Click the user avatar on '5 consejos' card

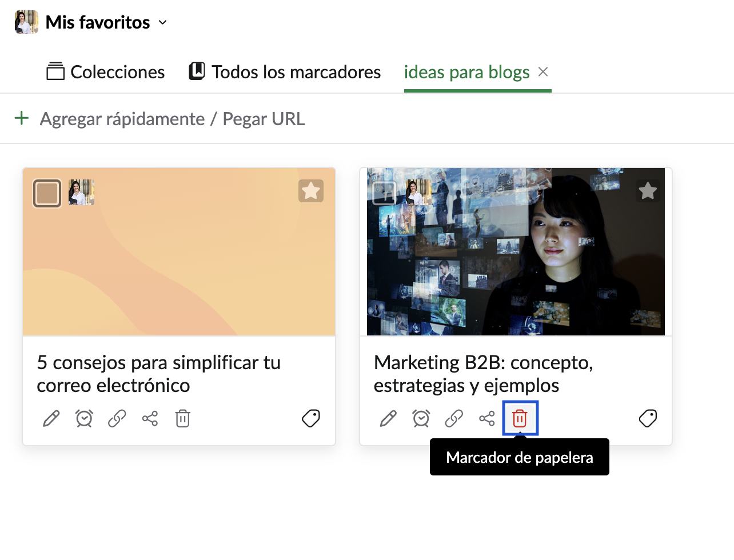pos(81,193)
